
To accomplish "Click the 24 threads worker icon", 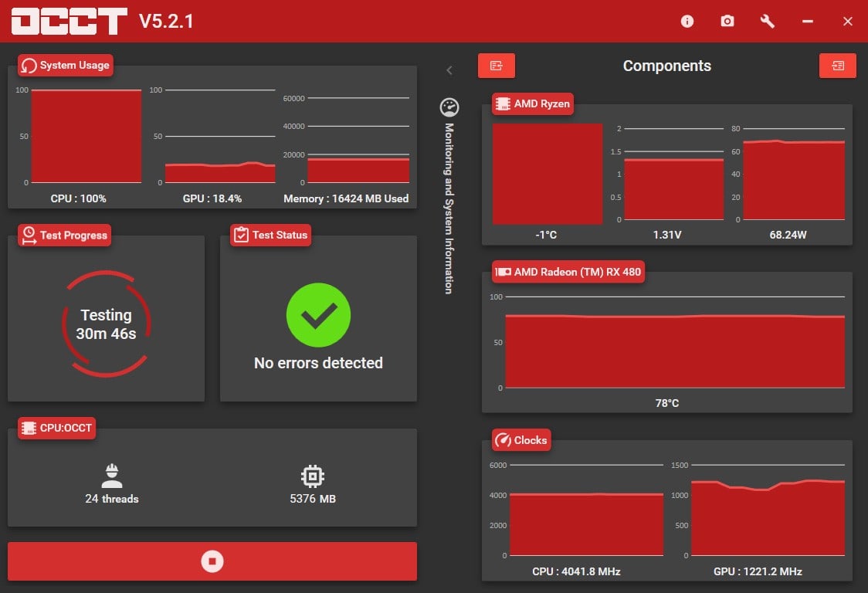I will tap(112, 476).
